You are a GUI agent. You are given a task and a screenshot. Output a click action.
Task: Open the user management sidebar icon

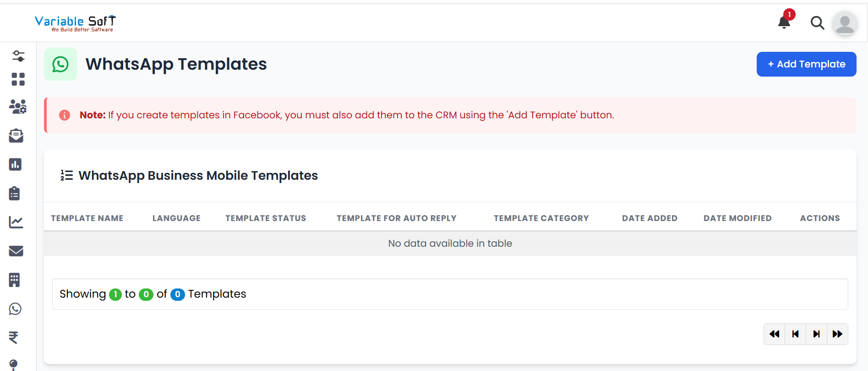(18, 107)
